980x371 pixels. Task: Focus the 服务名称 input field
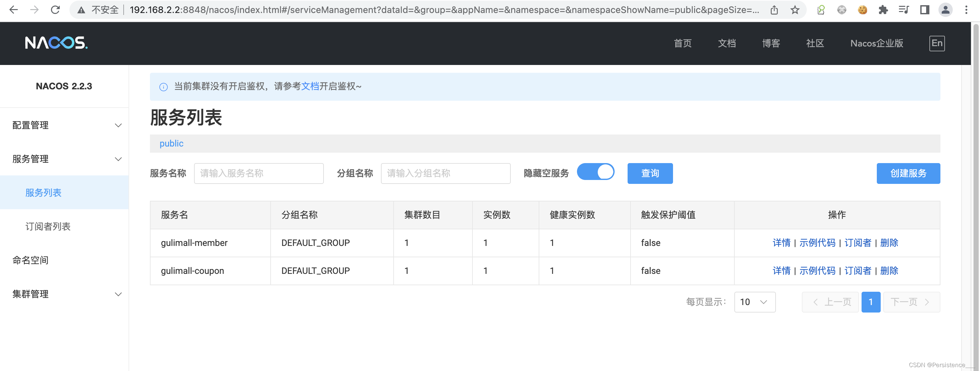tap(259, 173)
